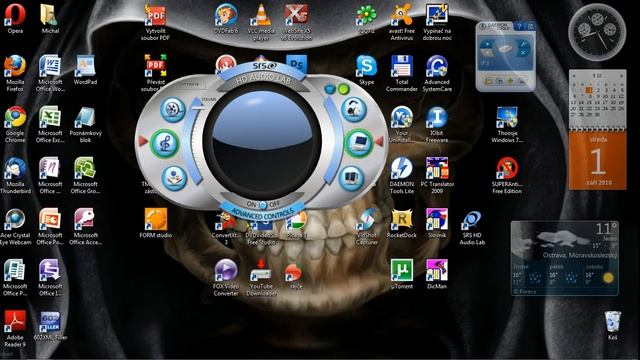Open IObit Freeware shortcut
640x360 pixels.
coord(437,124)
